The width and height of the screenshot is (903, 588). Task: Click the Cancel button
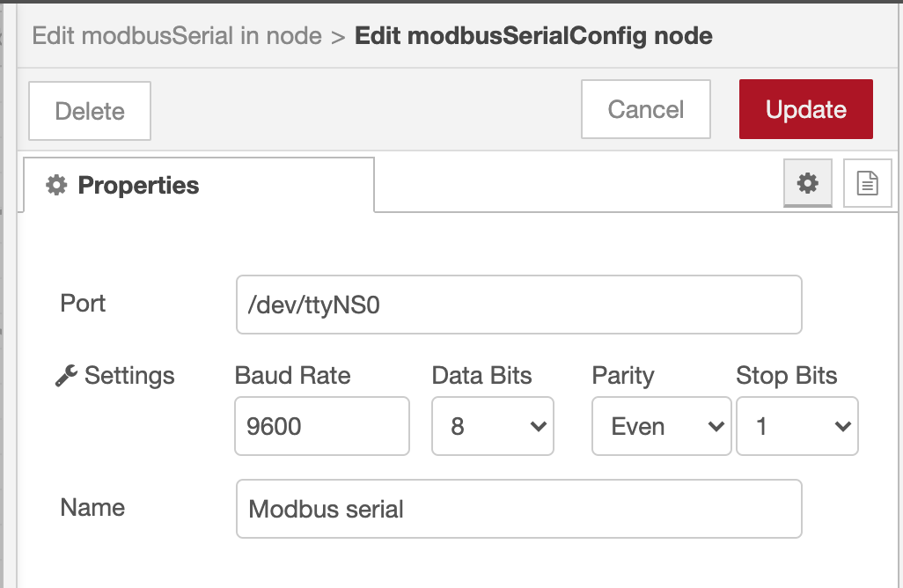point(645,110)
